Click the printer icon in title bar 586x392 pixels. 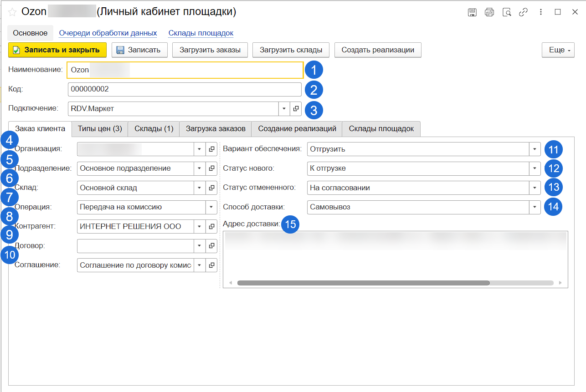489,12
